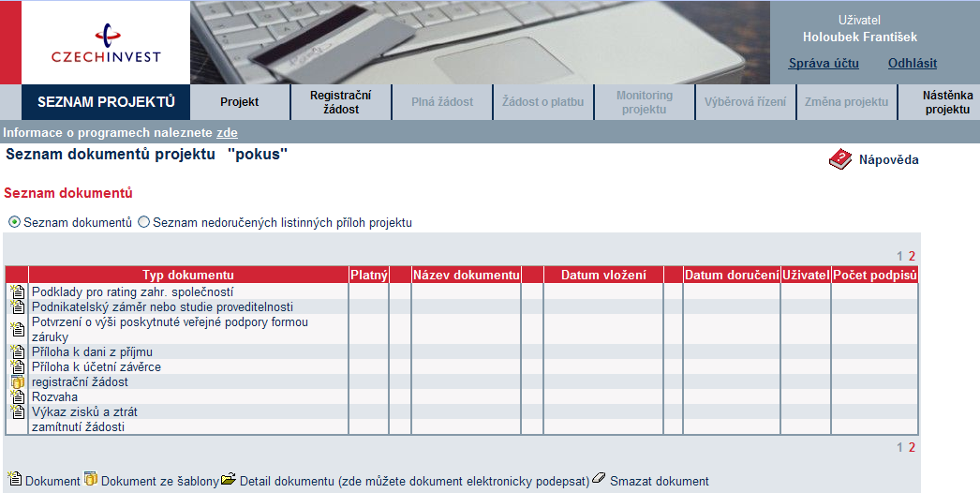Screen dimensions: 980x493
Task: Open the Změna projektu tab
Action: (846, 102)
